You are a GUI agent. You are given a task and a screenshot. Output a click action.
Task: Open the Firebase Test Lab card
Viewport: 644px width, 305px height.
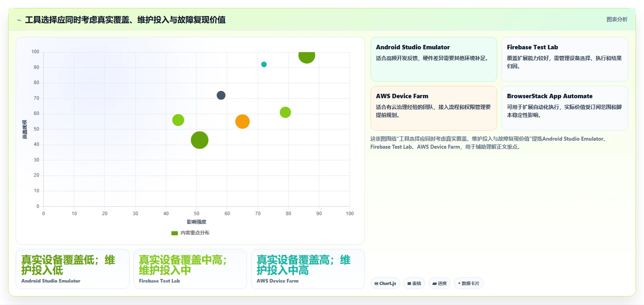point(565,59)
